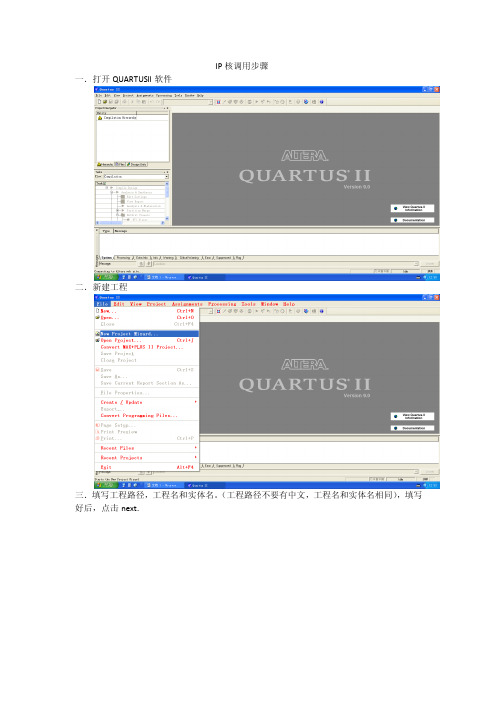The image size is (496, 702).
Task: Open Tools menu in lower Quartus window
Action: coord(248,304)
